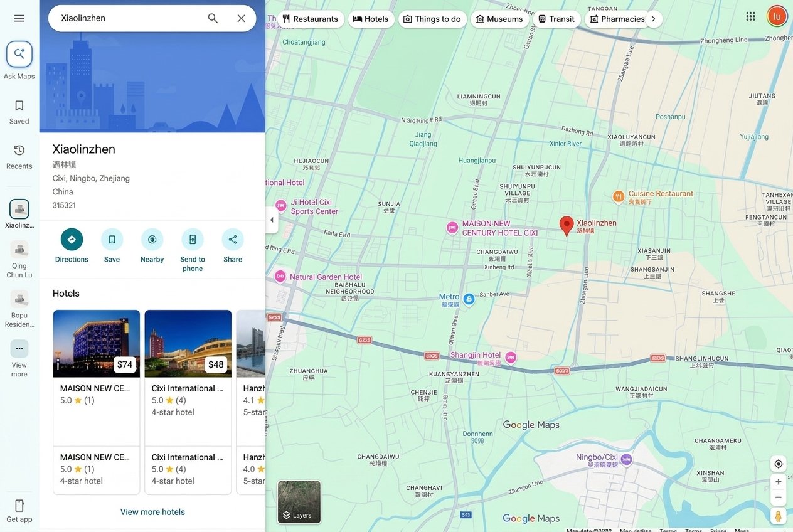Search Nearby Xiaolinzhen
Image resolution: width=793 pixels, height=532 pixels.
152,246
